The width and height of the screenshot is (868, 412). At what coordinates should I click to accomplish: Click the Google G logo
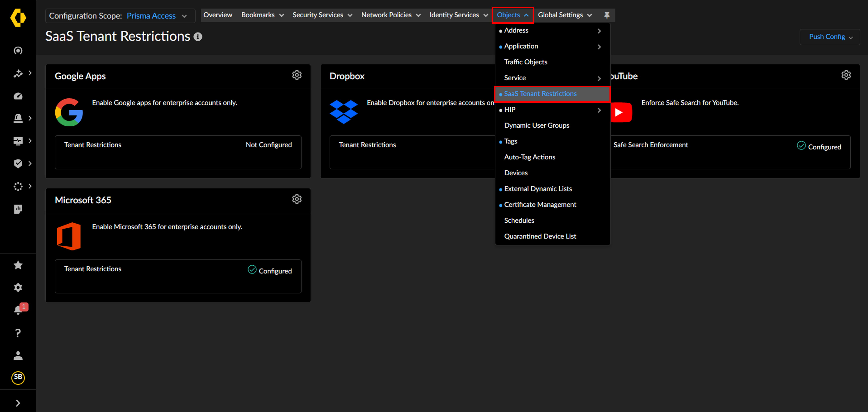(x=69, y=112)
